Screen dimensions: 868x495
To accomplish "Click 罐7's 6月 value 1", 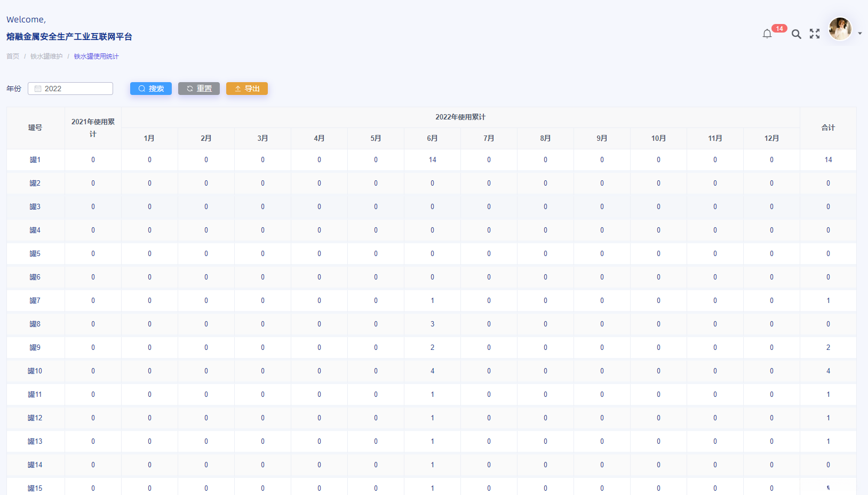I will click(x=433, y=301).
